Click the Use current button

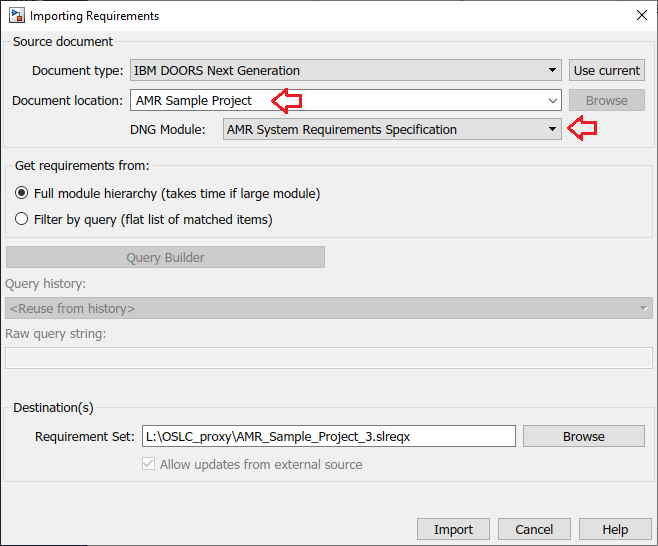tap(607, 71)
